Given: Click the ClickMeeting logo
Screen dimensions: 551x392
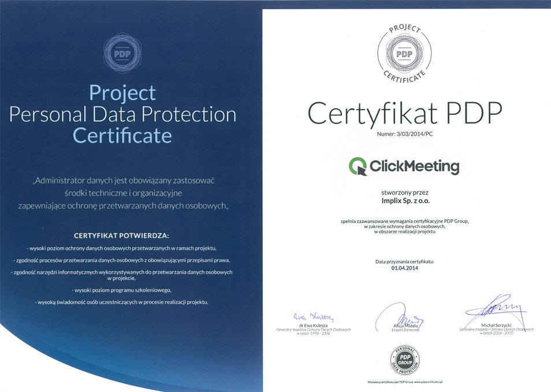Looking at the screenshot, I should point(404,166).
